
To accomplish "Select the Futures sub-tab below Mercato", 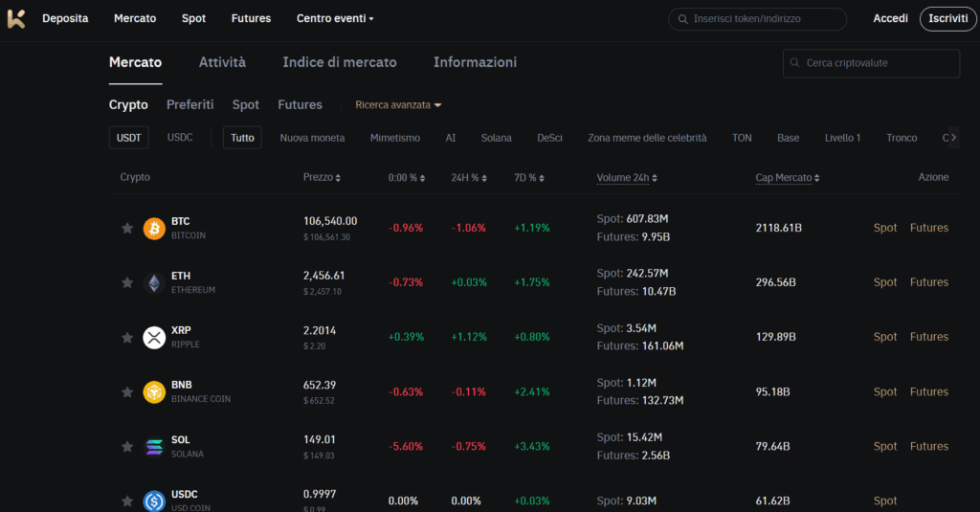I will pos(300,105).
